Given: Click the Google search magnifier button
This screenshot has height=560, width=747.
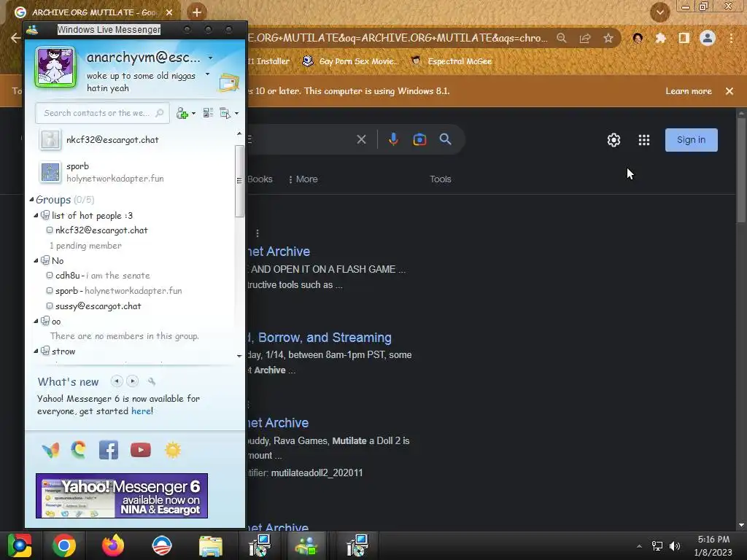Looking at the screenshot, I should point(446,139).
